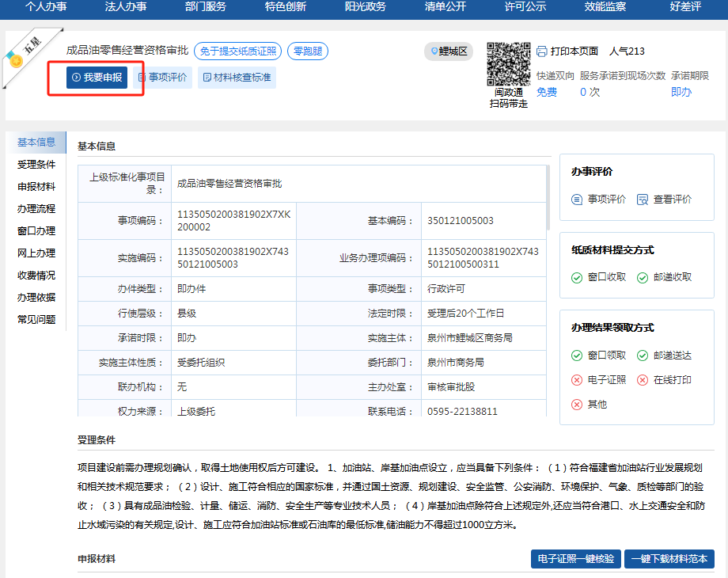Click the red cross icon beside 电子证照
This screenshot has height=578, width=728.
(x=577, y=380)
